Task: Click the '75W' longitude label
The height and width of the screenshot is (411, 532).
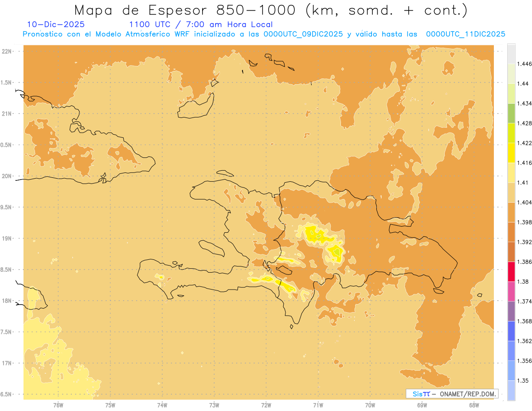Action: (x=110, y=405)
